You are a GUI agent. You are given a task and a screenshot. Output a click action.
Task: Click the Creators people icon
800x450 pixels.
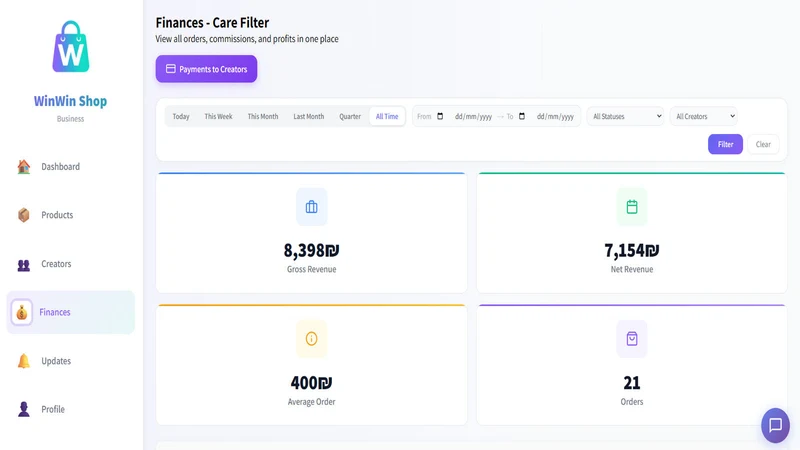tap(23, 265)
